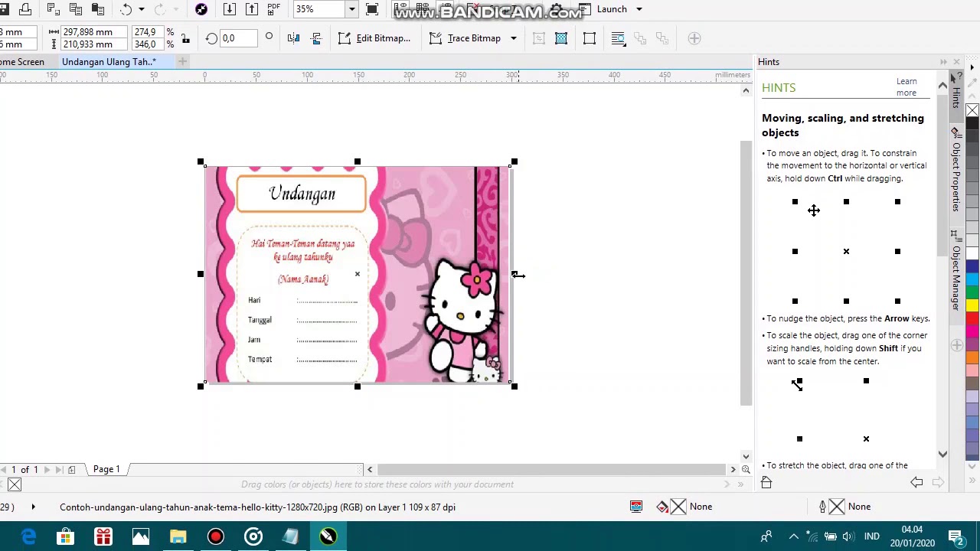Click the no-fill X swatch atop palette
Screen dimensions: 980x551
click(x=972, y=110)
